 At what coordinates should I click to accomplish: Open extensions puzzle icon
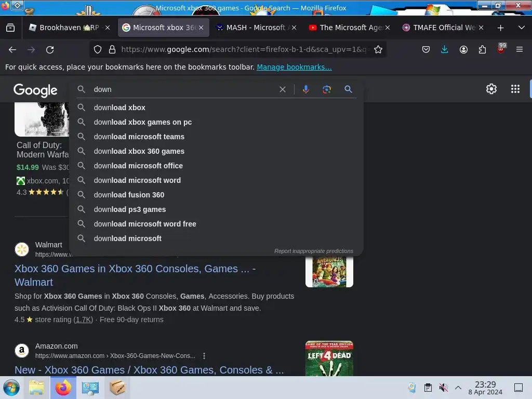click(x=482, y=49)
